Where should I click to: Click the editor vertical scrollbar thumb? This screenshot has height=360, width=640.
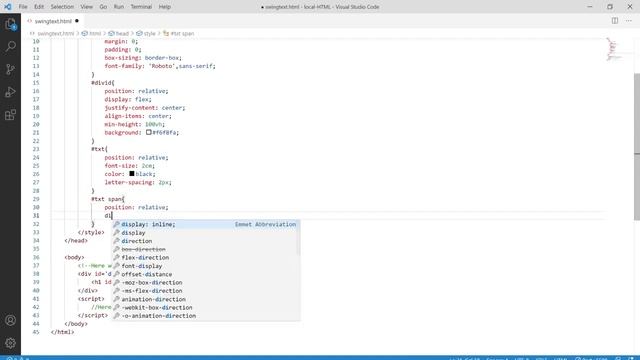pos(637,147)
